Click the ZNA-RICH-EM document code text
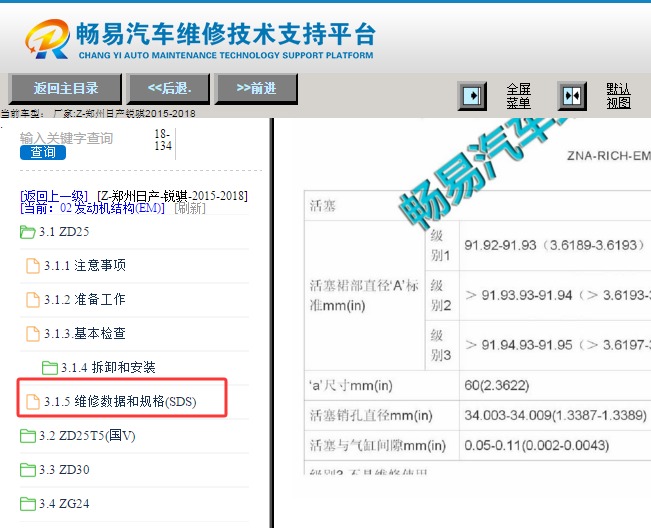Viewport: 651px width, 528px height. (609, 156)
